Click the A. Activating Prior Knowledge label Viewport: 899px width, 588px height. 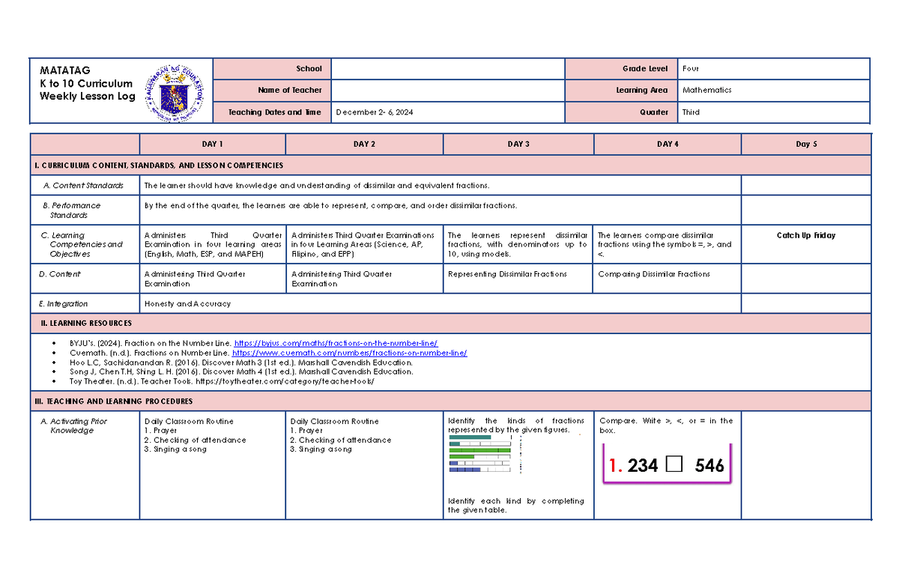click(75, 425)
